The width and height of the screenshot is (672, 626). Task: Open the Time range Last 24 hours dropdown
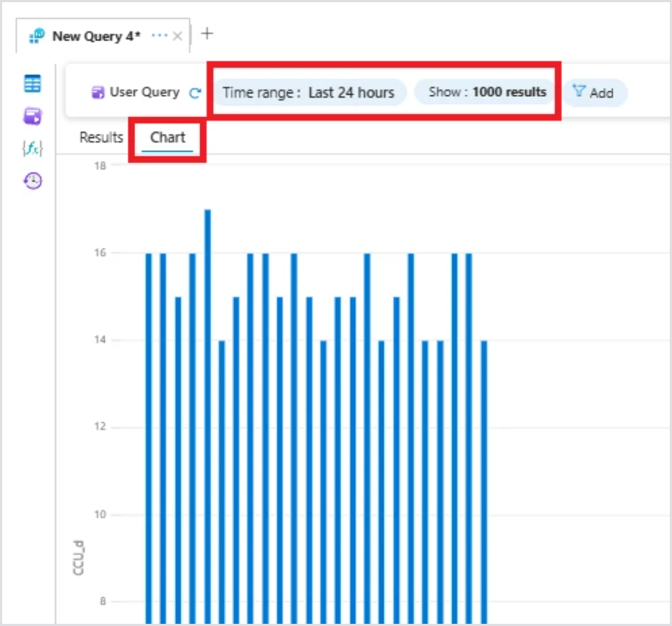click(309, 93)
